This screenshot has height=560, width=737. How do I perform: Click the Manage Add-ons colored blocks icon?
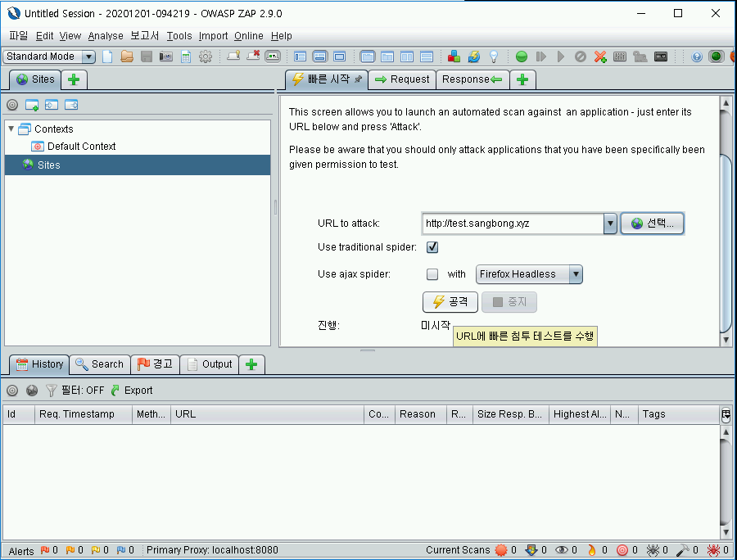pyautogui.click(x=454, y=56)
